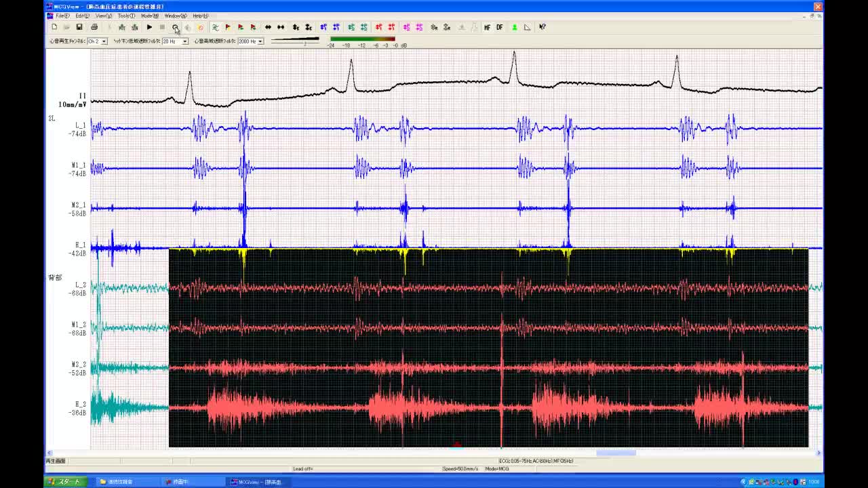Toggle the DF filter button

tap(500, 27)
